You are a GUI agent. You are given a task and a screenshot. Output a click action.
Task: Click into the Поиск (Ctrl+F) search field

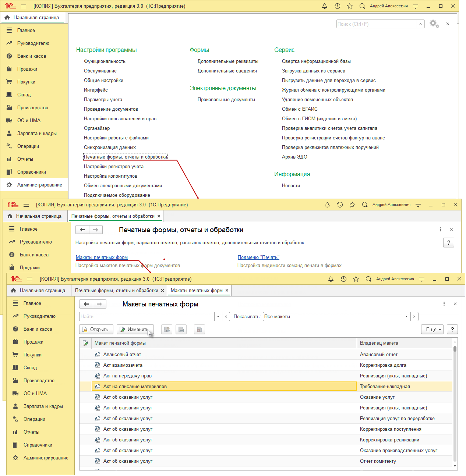click(x=377, y=24)
